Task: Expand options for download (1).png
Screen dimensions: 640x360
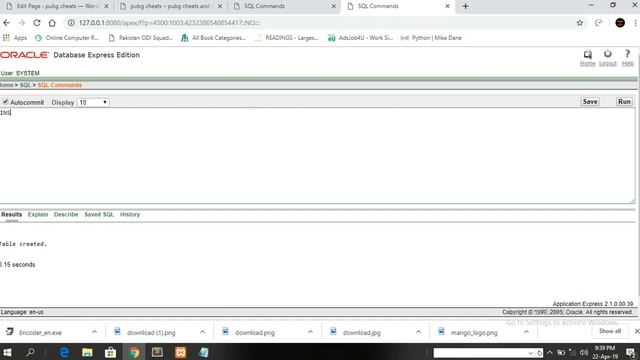Action: point(202,332)
